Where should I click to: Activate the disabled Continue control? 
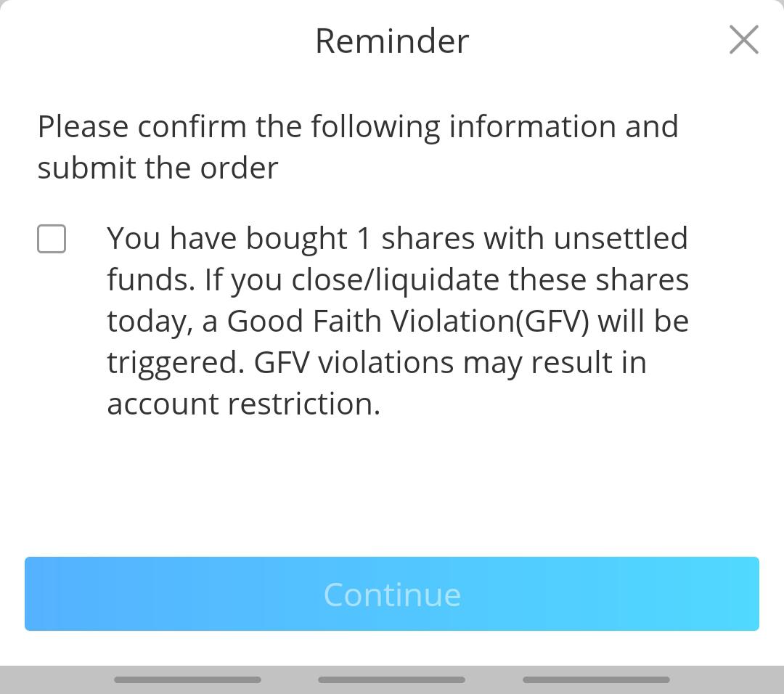392,594
